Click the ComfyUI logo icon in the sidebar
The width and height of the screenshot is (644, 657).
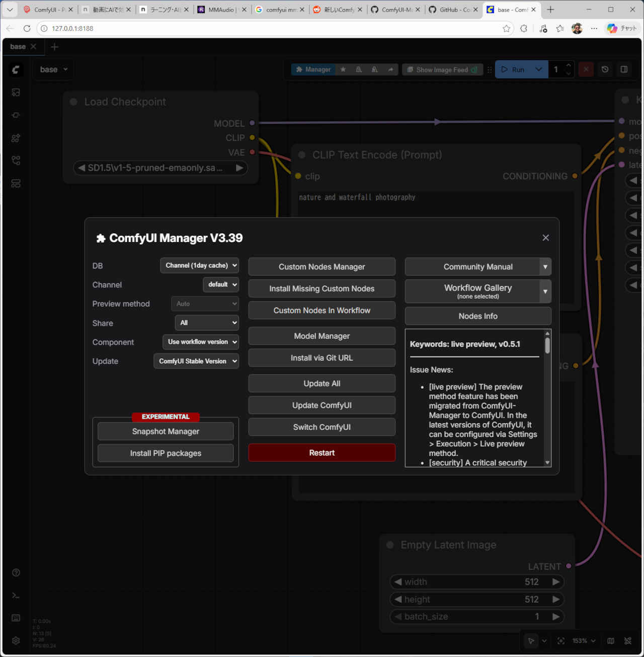[16, 69]
